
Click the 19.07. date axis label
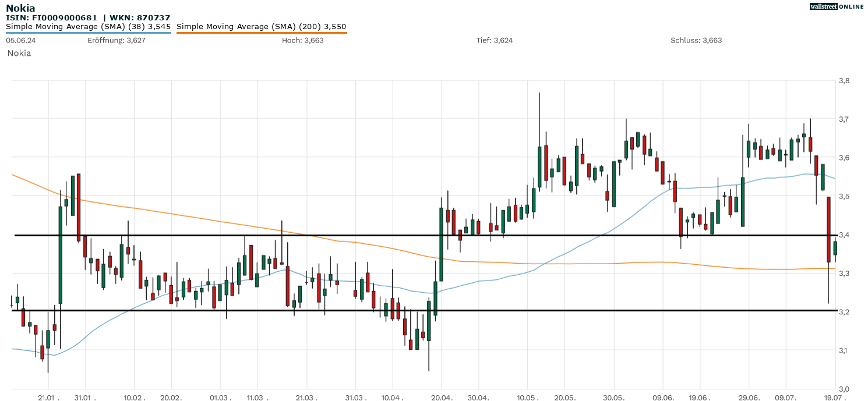(x=834, y=398)
